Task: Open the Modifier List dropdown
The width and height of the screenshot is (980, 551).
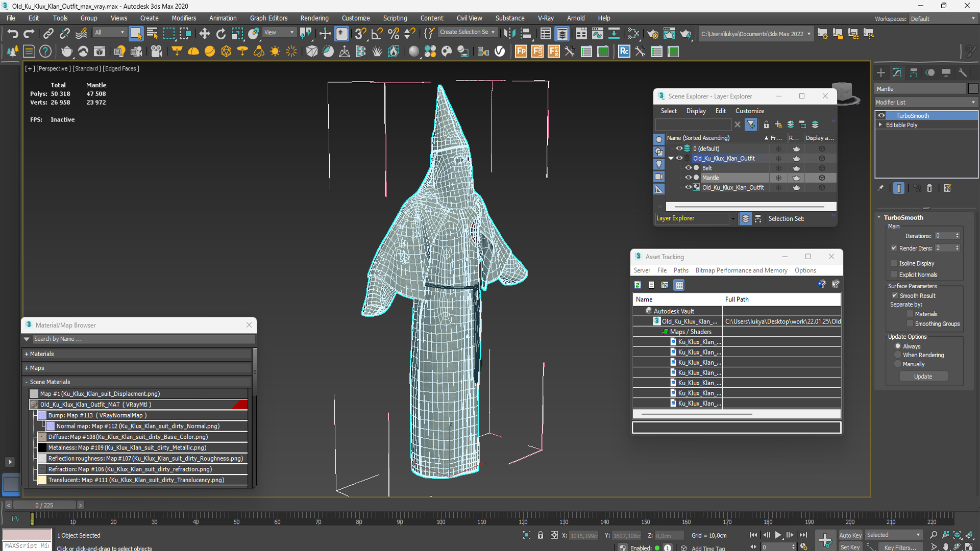Action: click(x=926, y=102)
